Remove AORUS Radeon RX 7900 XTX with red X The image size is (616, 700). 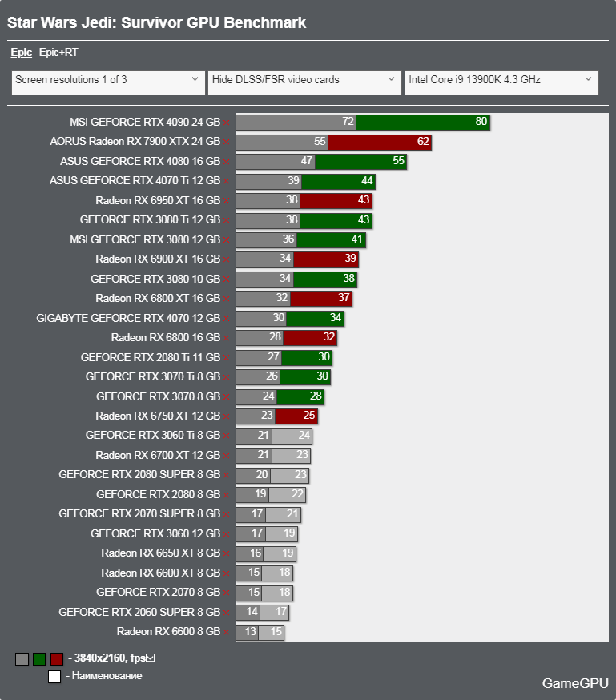click(x=227, y=142)
